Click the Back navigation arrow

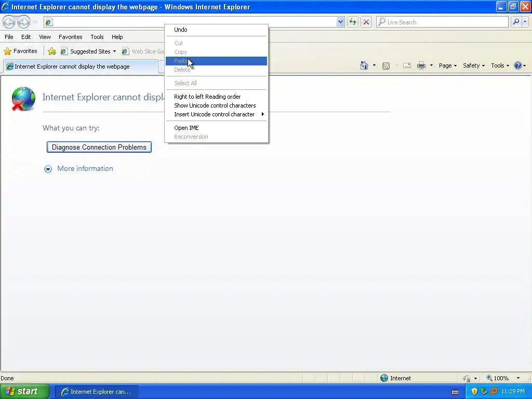pos(9,22)
